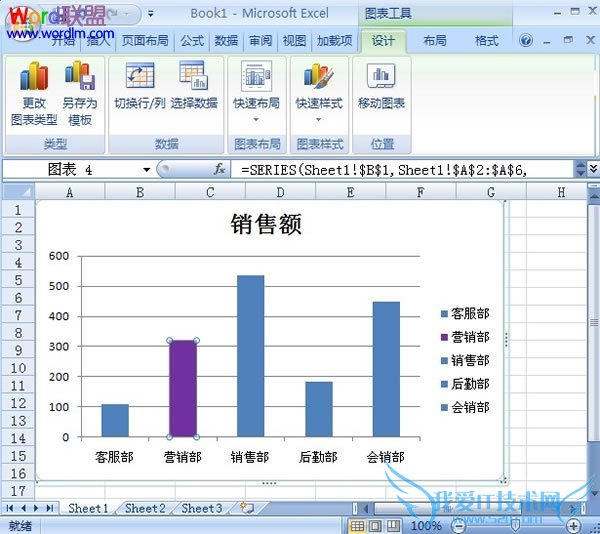The width and height of the screenshot is (600, 534).
Task: Click zoom in plus button
Action: tap(573, 526)
